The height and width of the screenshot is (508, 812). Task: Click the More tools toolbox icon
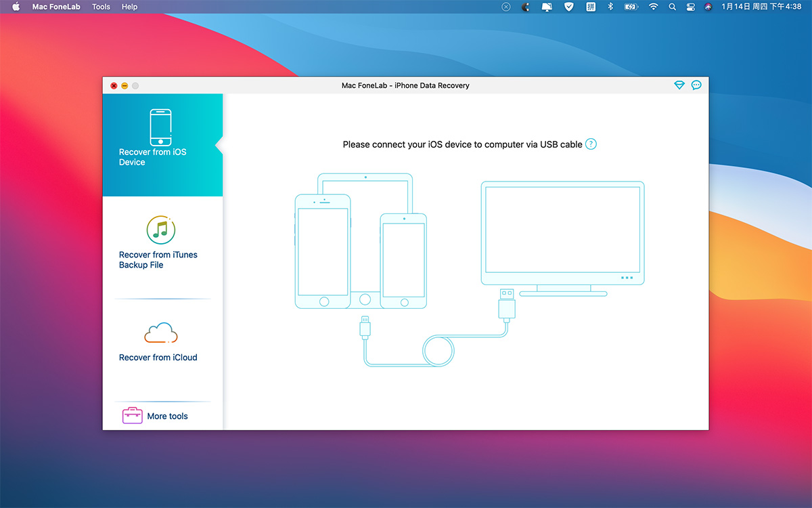tap(132, 415)
